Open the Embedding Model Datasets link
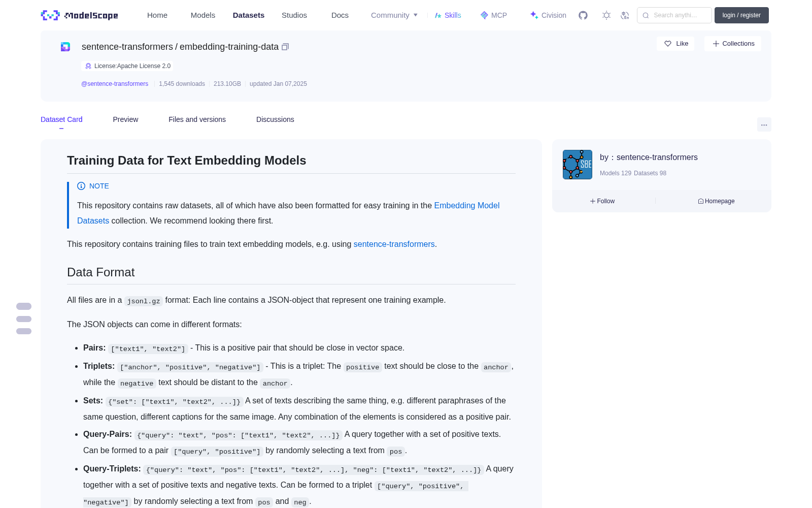The height and width of the screenshot is (508, 812). pos(288,213)
